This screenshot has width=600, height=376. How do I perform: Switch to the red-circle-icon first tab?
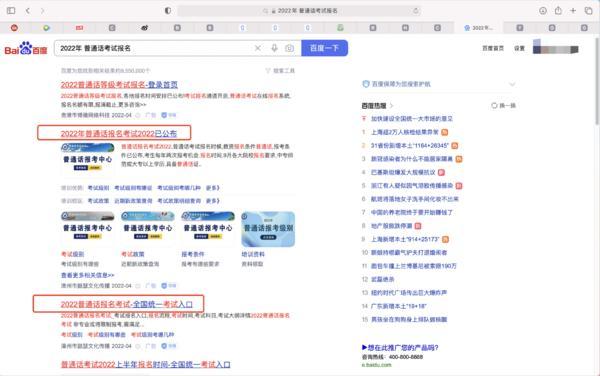(x=14, y=28)
